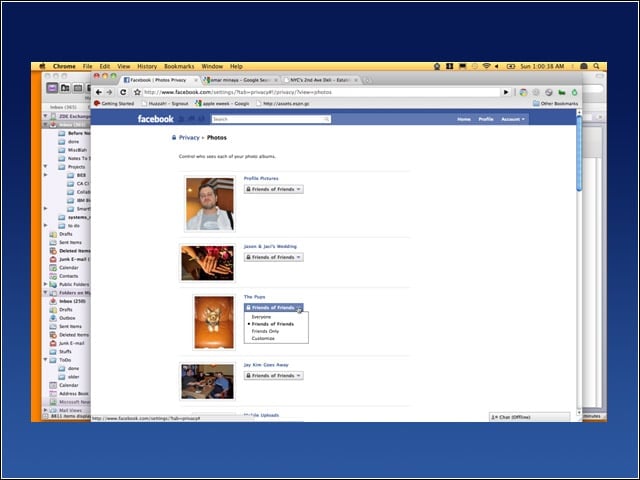Open Jason & Jaci's Wedding privacy dropdown
640x480 pixels.
pos(273,257)
